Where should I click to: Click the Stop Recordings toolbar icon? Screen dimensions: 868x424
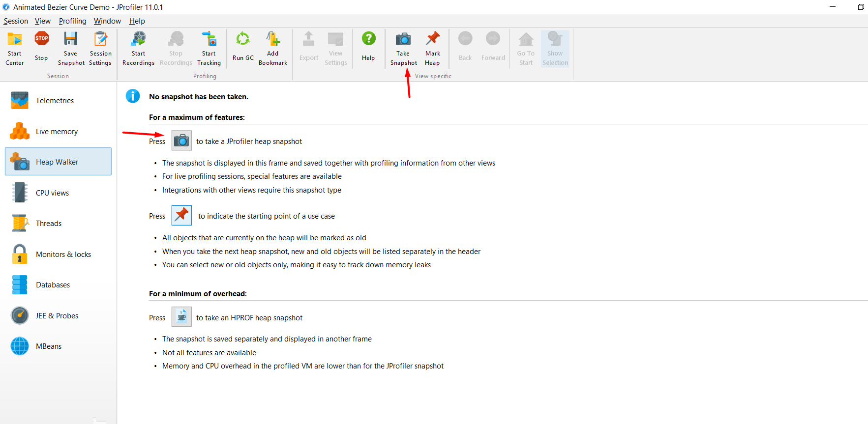(176, 39)
